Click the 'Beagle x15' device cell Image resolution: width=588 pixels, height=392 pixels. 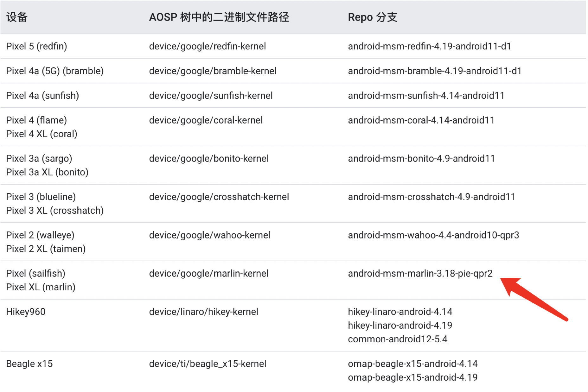coord(29,364)
